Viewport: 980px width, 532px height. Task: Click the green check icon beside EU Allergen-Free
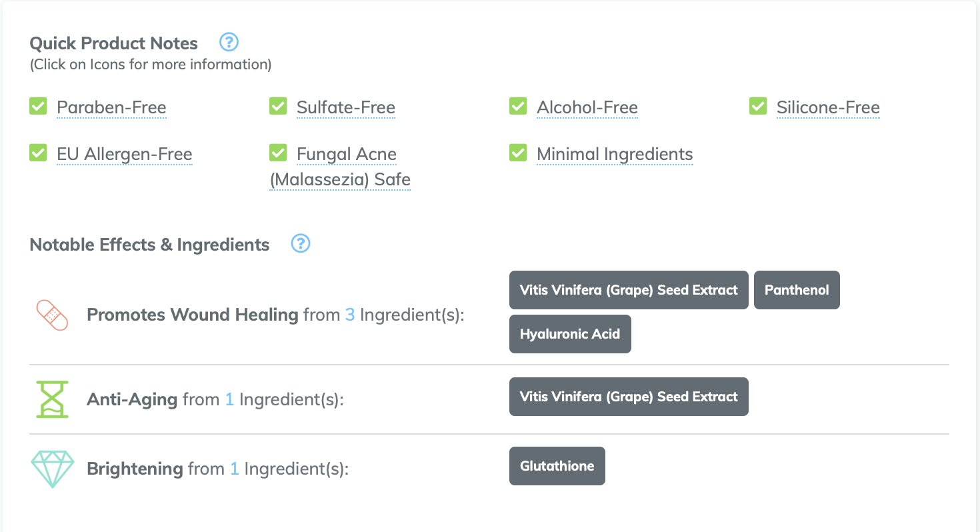coord(38,153)
